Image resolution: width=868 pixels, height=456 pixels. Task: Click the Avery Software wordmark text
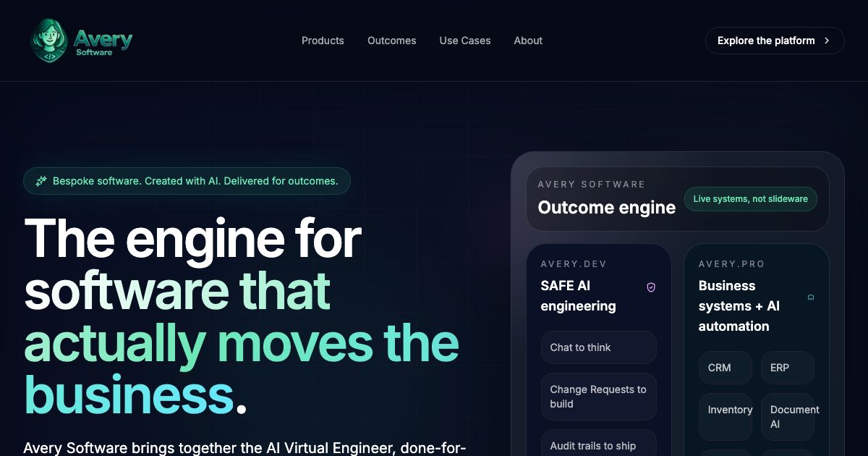pyautogui.click(x=103, y=42)
